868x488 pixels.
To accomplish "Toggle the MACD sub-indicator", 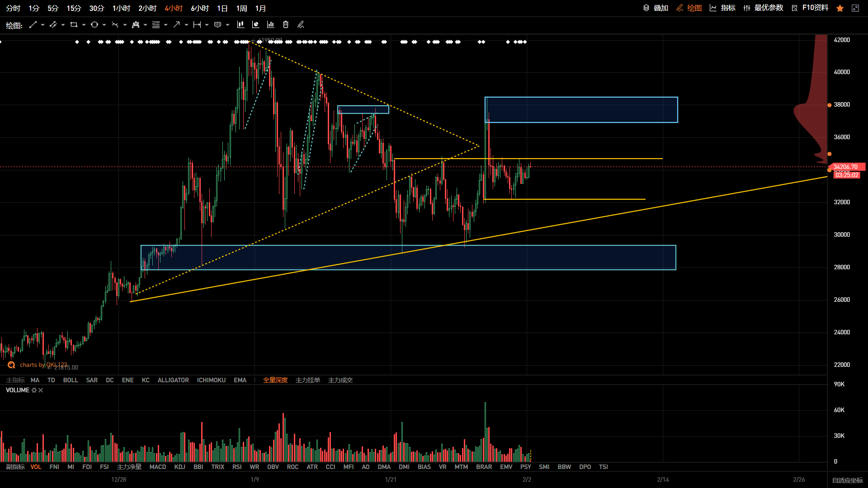I will [158, 467].
